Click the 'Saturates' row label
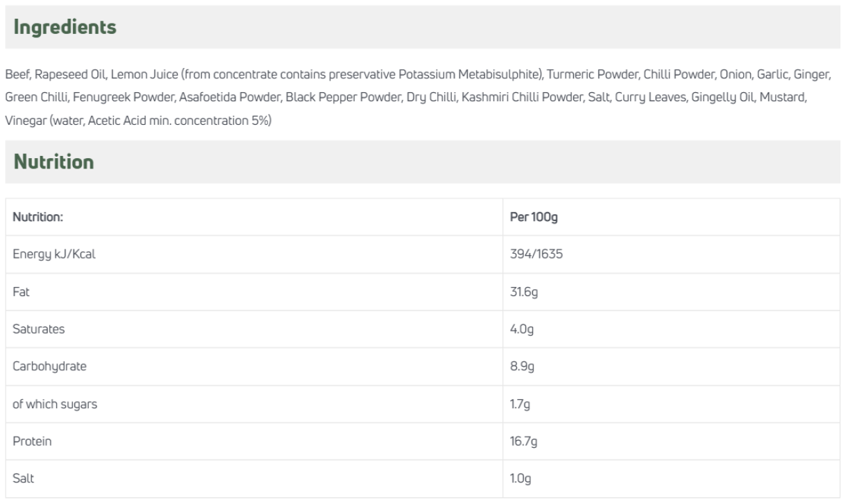Viewport: 848px width, 504px height. tap(39, 329)
